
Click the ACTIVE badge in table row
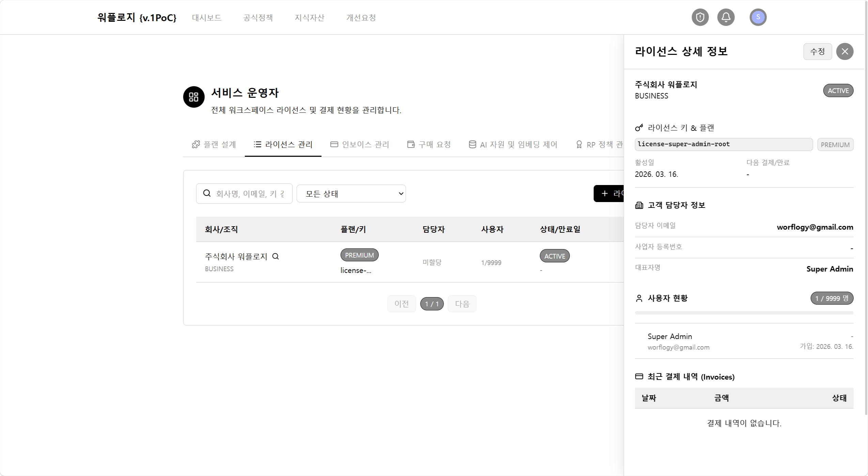tap(555, 256)
